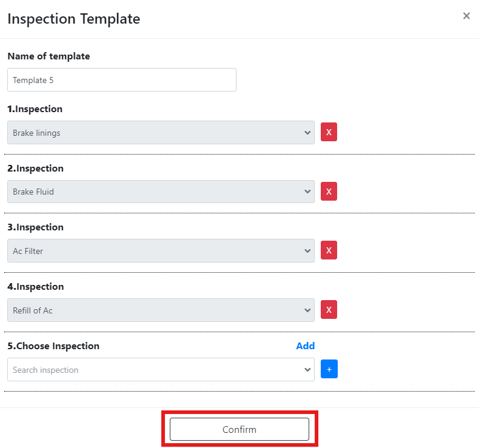
Task: Focus the Template 5 name field
Action: 122,79
